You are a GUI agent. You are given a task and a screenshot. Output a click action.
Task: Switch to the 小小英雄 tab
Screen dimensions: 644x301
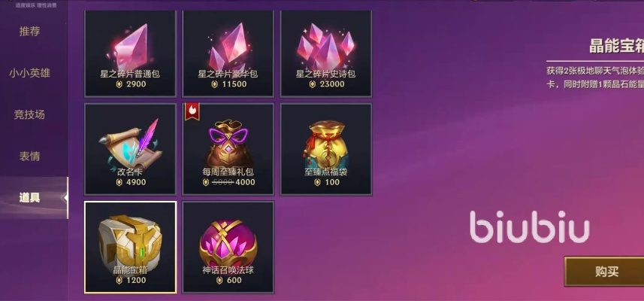tap(29, 73)
